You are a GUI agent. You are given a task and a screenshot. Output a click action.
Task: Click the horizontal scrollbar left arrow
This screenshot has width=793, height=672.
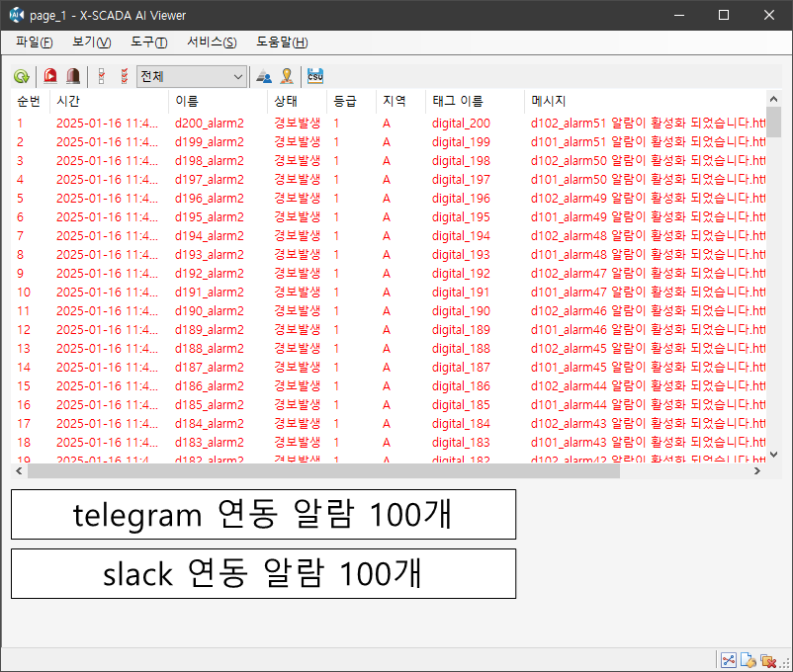pos(19,471)
